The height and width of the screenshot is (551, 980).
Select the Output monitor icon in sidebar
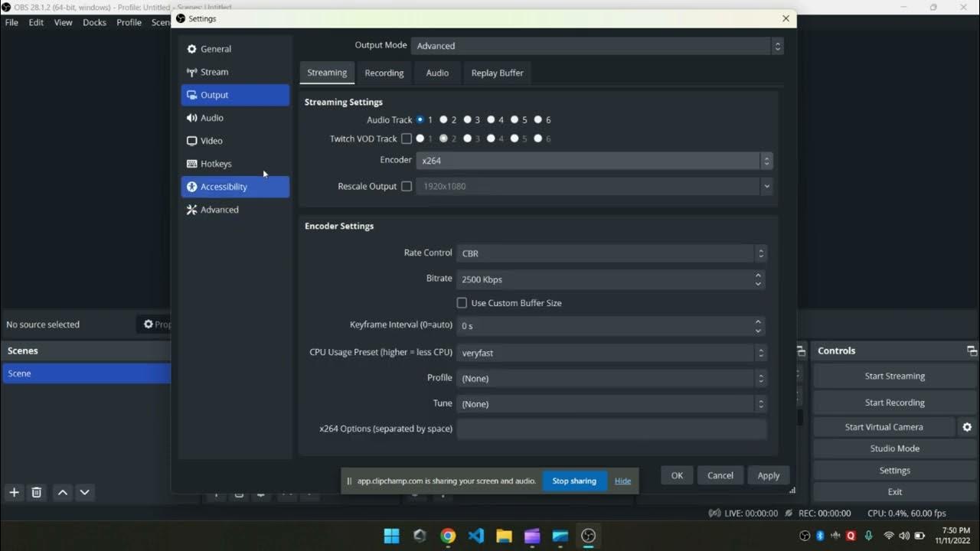click(191, 95)
